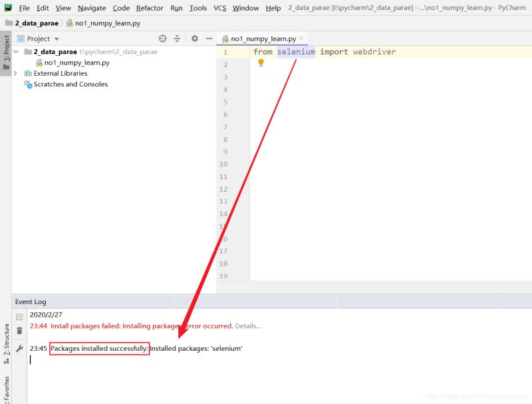This screenshot has width=532, height=404.
Task: Toggle the Favorites side tool window
Action: point(6,389)
